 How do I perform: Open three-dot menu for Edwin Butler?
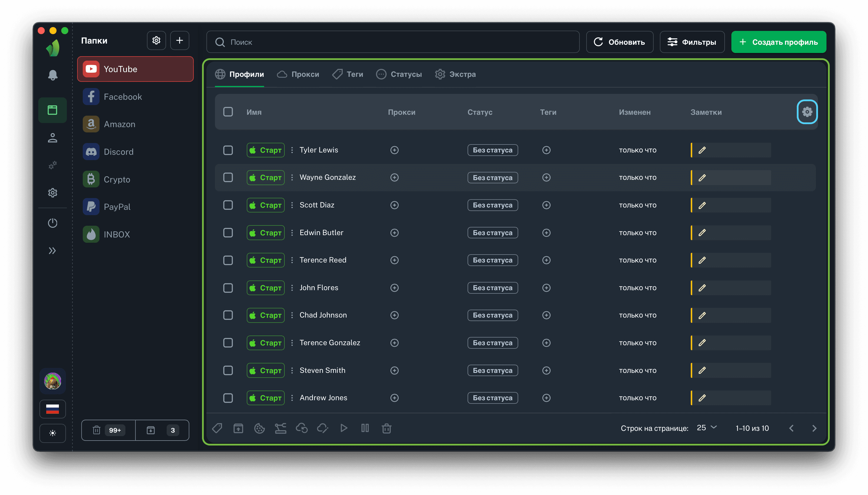point(292,232)
